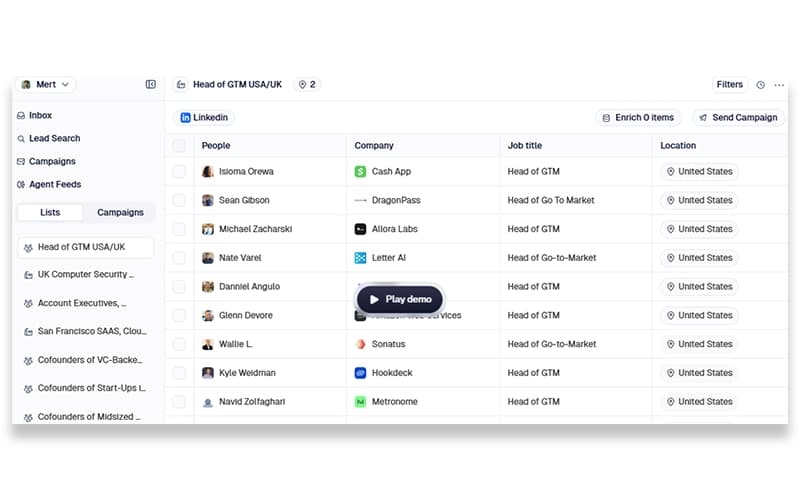The width and height of the screenshot is (800, 500).
Task: Check the Danniel Angulo row checkbox
Action: [x=179, y=287]
